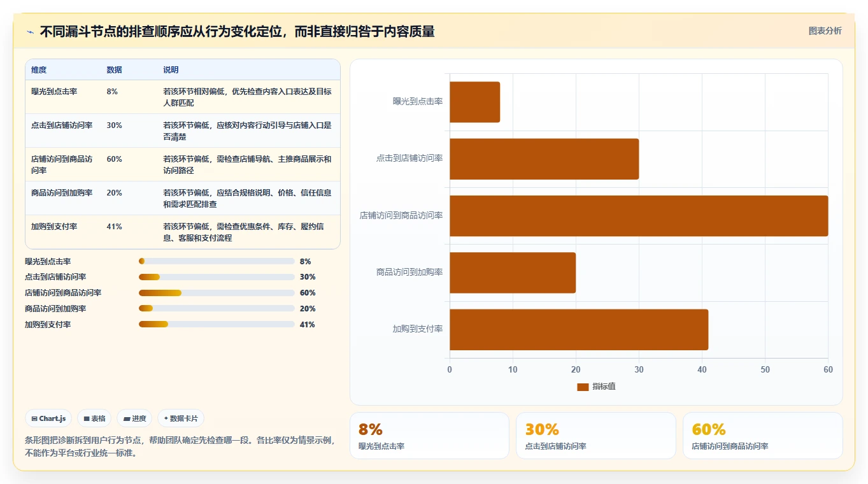This screenshot has width=868, height=484.
Task: Click x-axis tick label 60
Action: pos(828,370)
